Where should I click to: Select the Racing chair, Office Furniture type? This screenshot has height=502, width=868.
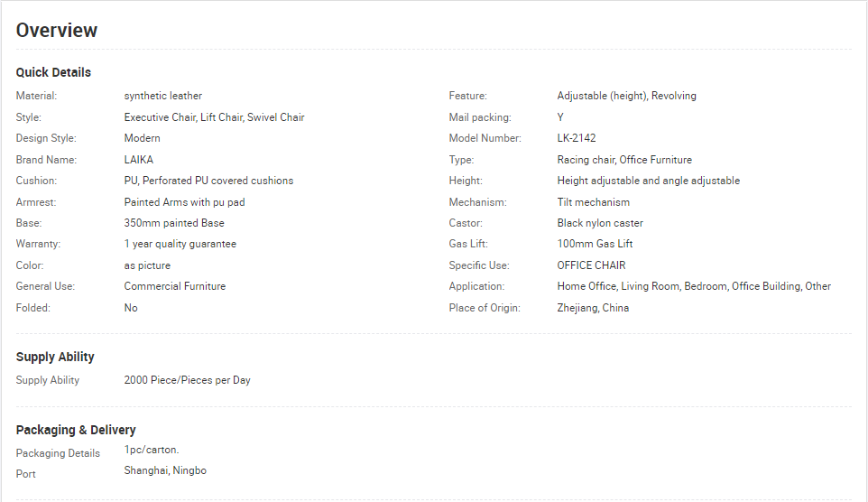click(x=624, y=160)
